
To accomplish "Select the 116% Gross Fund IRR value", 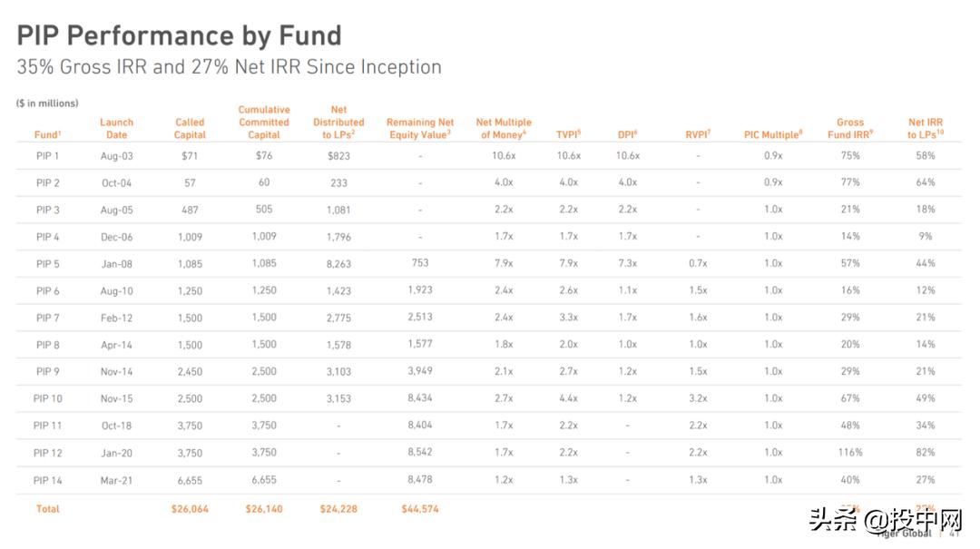I will tap(850, 453).
